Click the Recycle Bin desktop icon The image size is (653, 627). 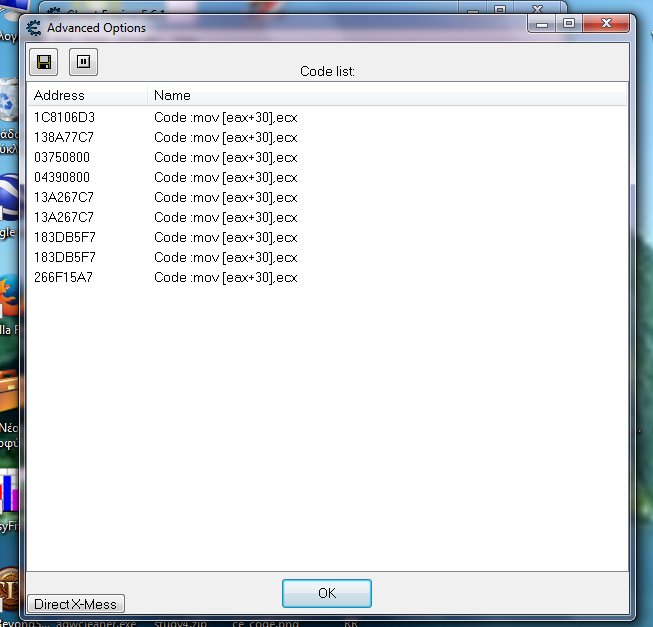(9, 103)
